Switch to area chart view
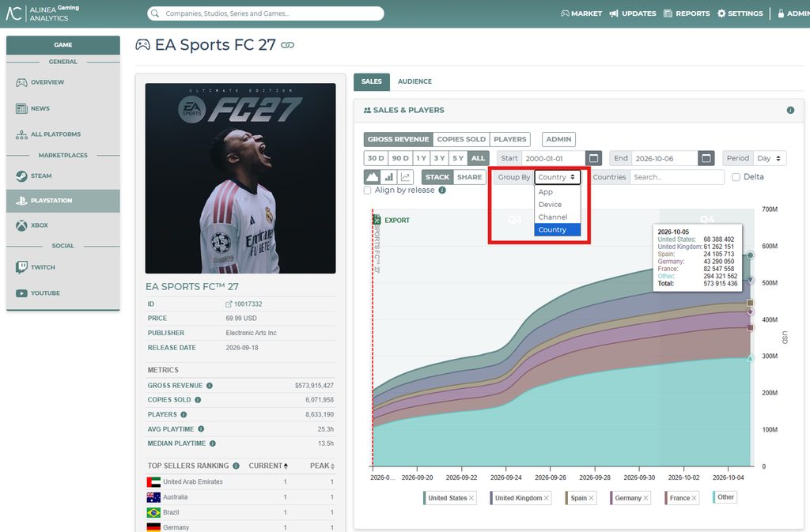Screen dimensions: 810x532 pyautogui.click(x=372, y=177)
